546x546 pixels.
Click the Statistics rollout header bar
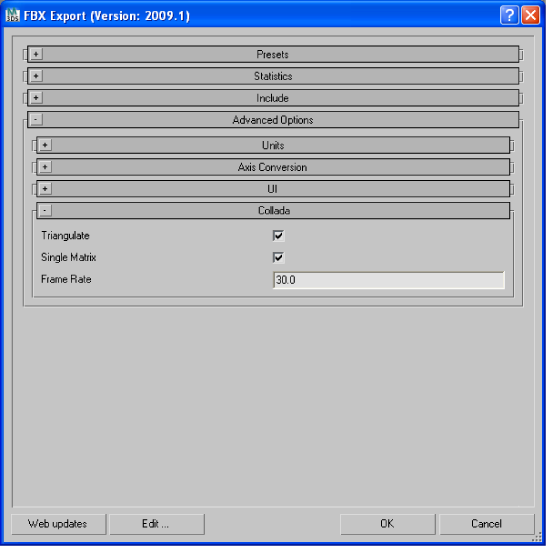pyautogui.click(x=273, y=76)
